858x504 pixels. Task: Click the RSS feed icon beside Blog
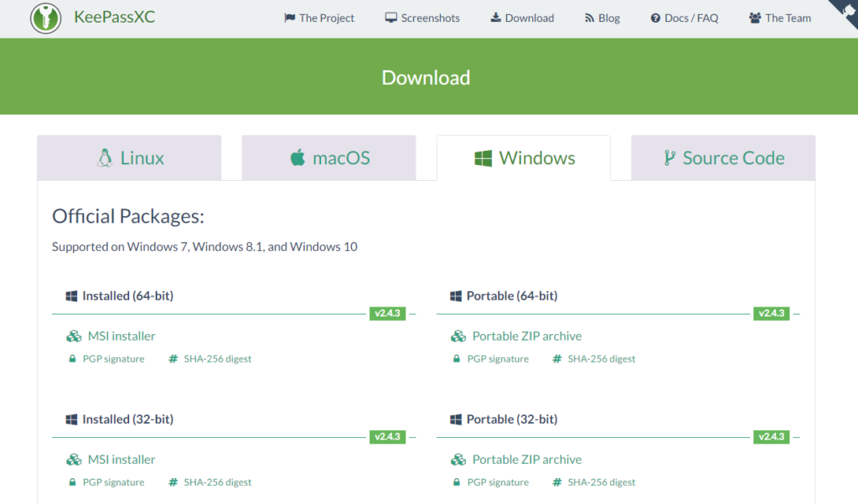589,18
